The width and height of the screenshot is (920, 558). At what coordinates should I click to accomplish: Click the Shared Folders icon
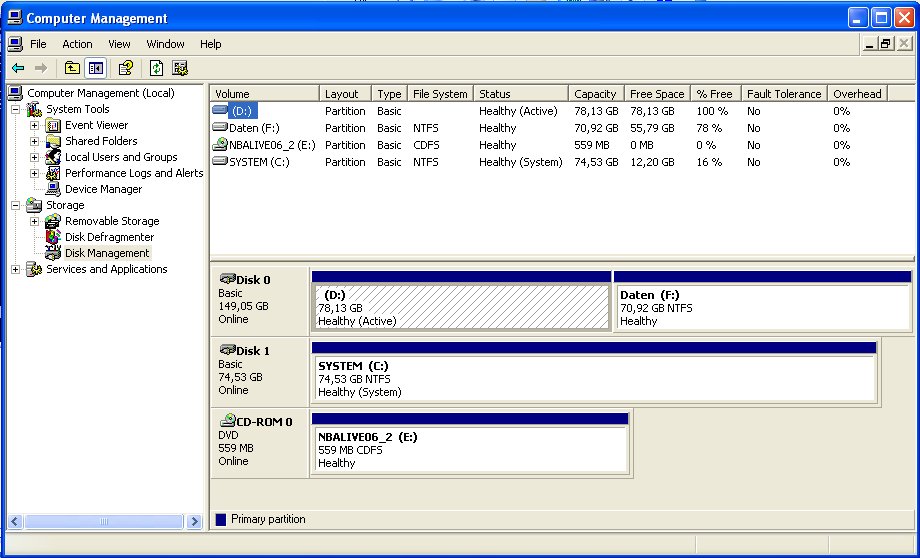[x=53, y=141]
